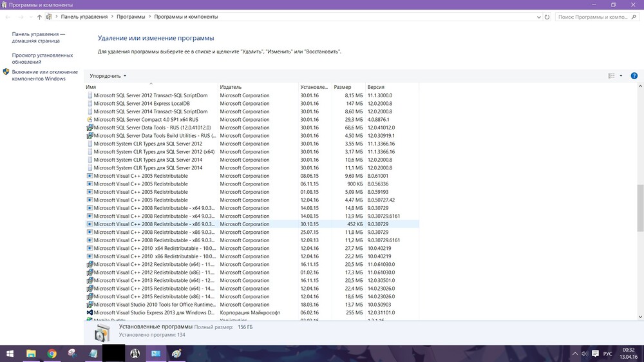The width and height of the screenshot is (644, 362).
Task: Sort by the Установлено column header
Action: (315, 87)
